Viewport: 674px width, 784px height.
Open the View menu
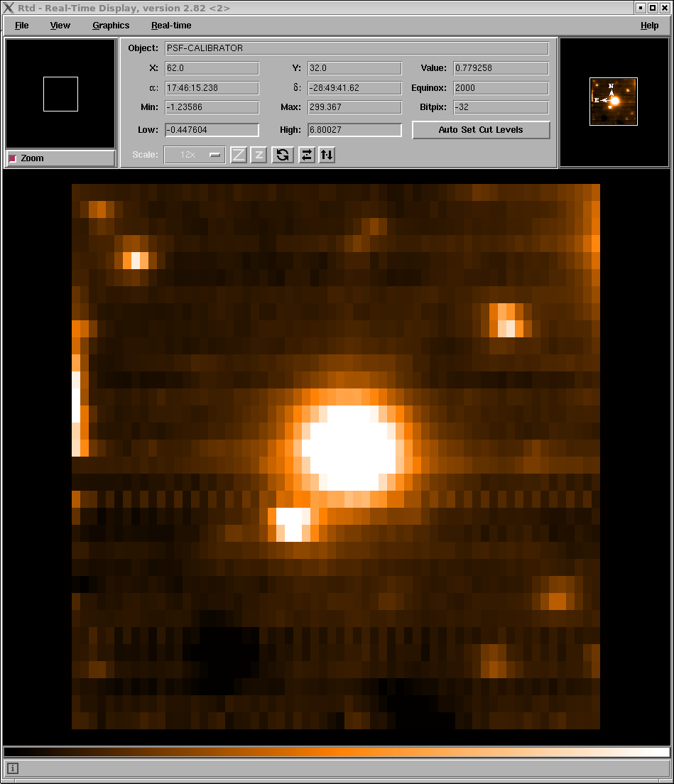pos(60,26)
